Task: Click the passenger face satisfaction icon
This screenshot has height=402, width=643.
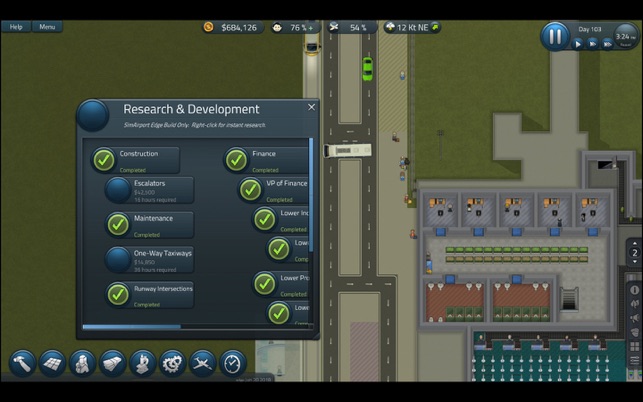Action: [278, 27]
